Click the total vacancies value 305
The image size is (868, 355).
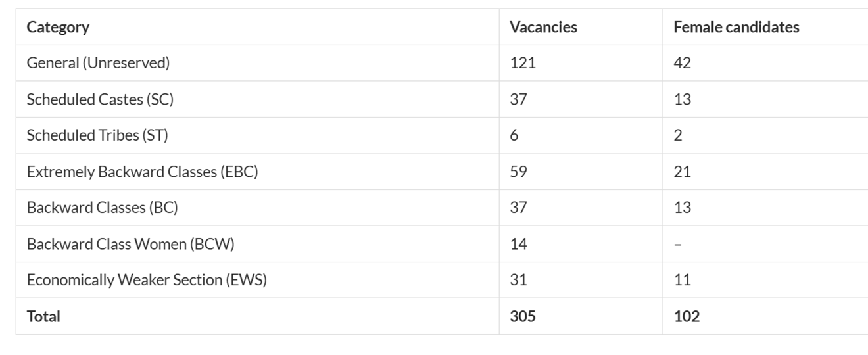(x=523, y=316)
